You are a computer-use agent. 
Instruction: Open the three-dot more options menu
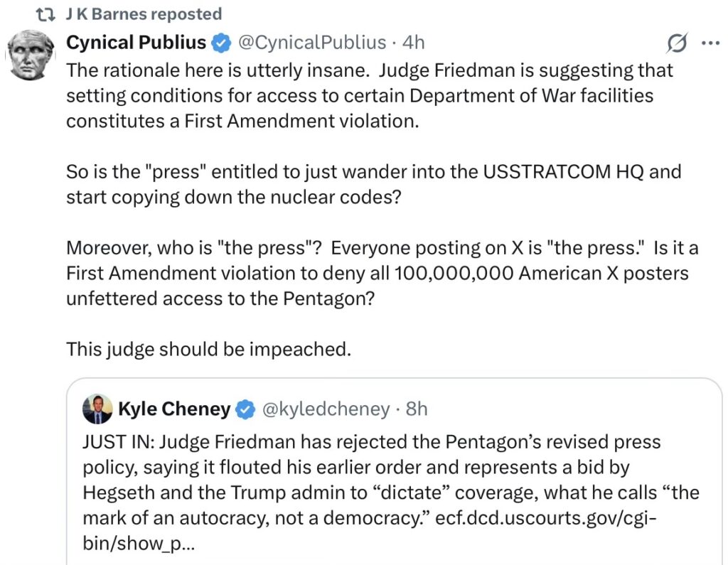[x=710, y=43]
